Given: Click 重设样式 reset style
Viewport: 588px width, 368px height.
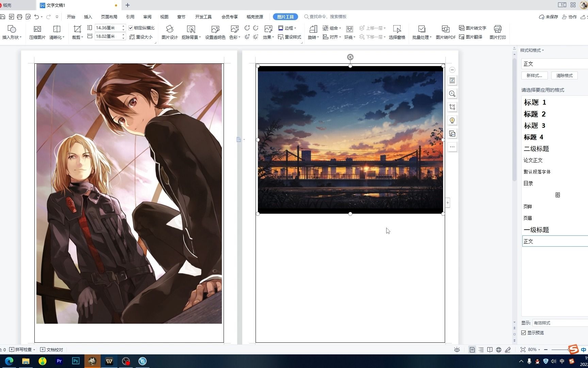Looking at the screenshot, I should tap(290, 37).
